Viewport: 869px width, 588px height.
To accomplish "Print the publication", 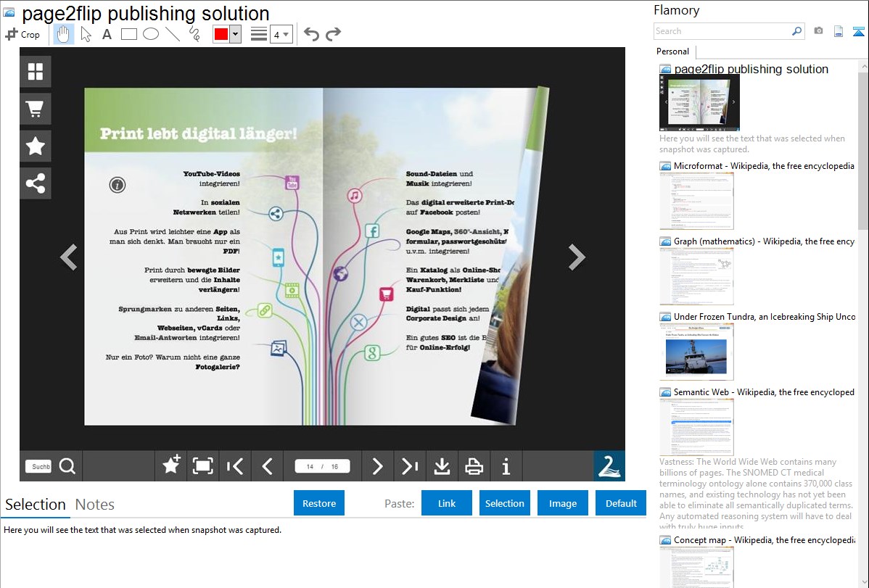I will [x=474, y=465].
